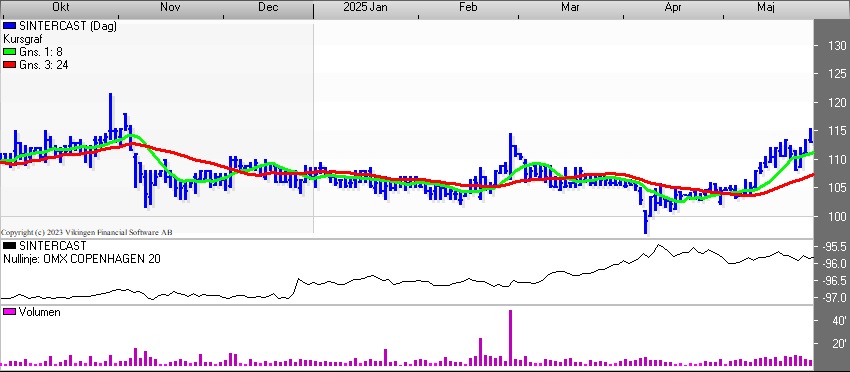Click the black SINTERCAST relative-strength legend swatch
The height and width of the screenshot is (372, 850).
tap(10, 246)
